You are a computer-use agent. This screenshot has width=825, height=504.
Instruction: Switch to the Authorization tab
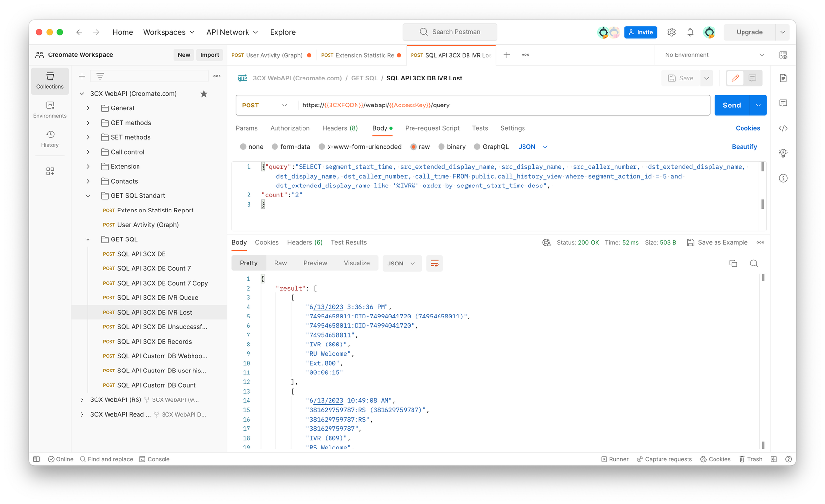point(290,128)
